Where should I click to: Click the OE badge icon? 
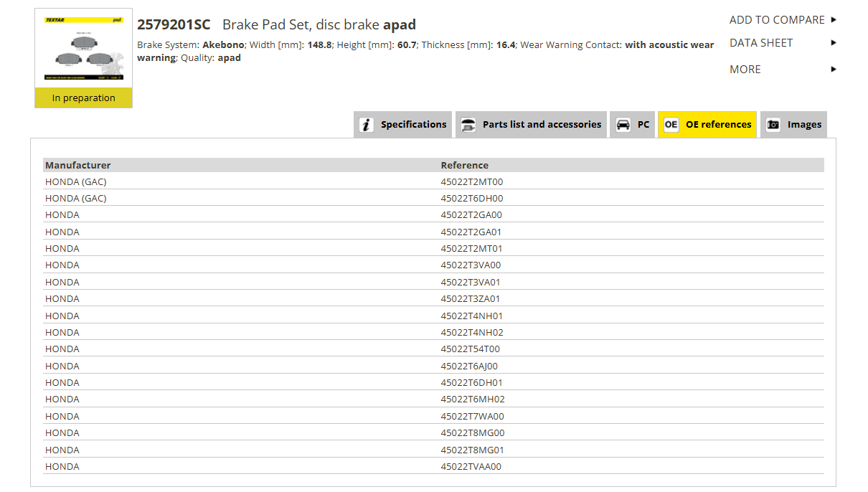pyautogui.click(x=671, y=125)
